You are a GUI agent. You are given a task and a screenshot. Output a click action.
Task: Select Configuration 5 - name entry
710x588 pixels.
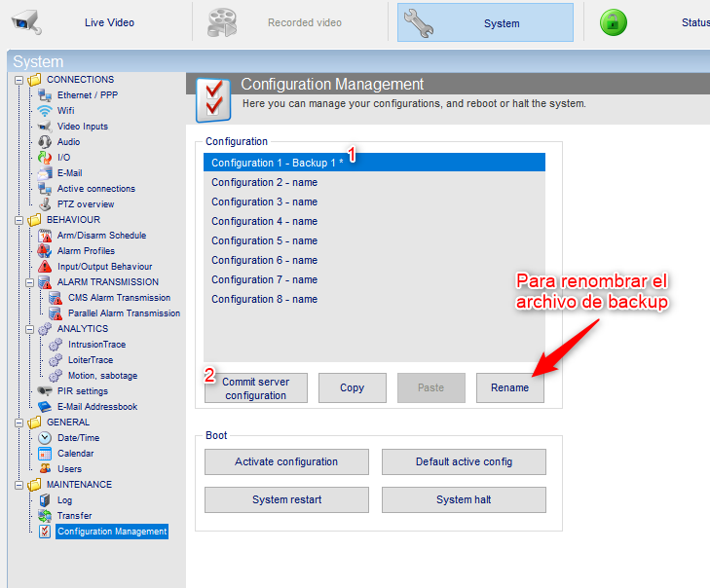pos(374,240)
